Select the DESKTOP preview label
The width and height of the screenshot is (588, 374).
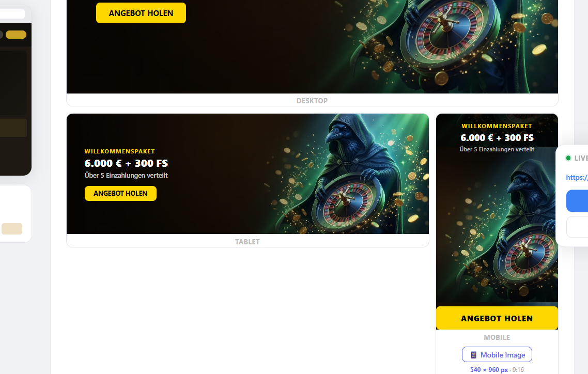pos(312,101)
